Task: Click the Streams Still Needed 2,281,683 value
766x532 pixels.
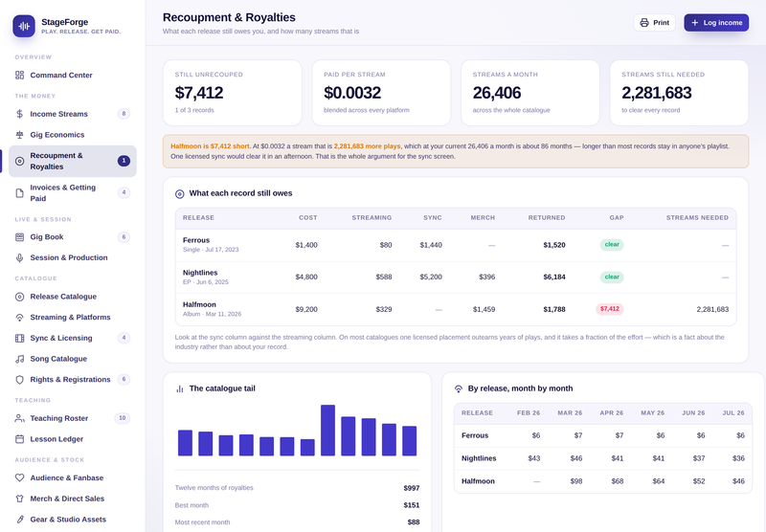Action: (x=657, y=93)
